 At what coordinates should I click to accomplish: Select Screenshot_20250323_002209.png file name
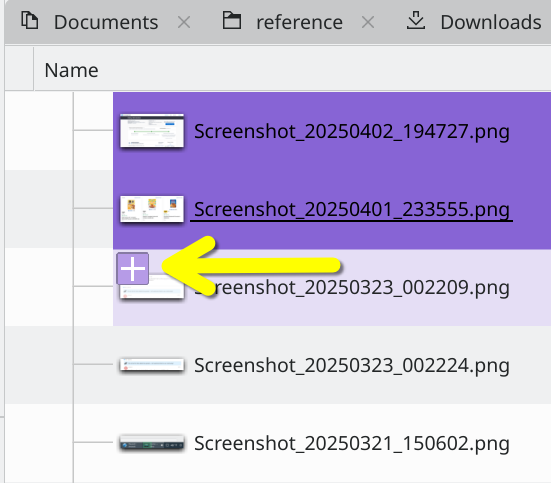pos(352,288)
